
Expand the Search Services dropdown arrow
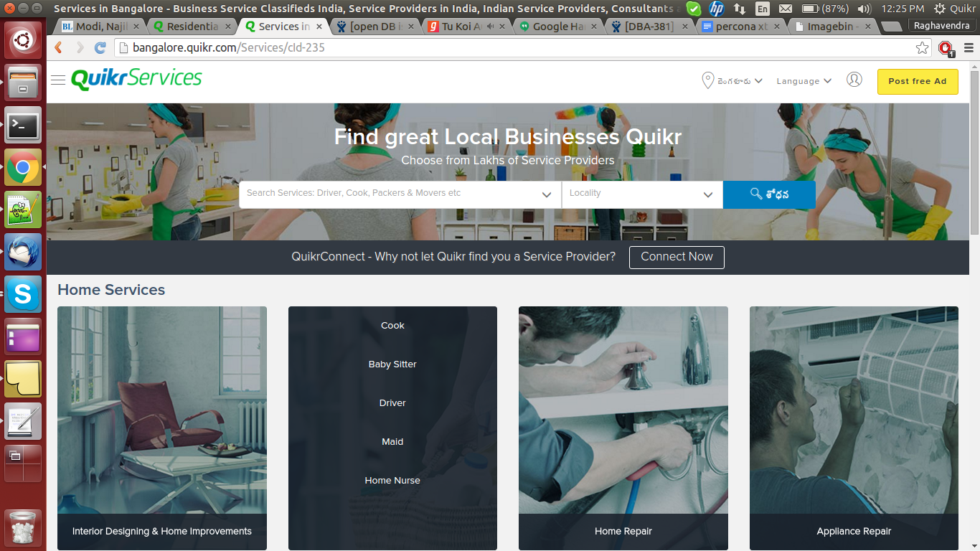pyautogui.click(x=547, y=194)
